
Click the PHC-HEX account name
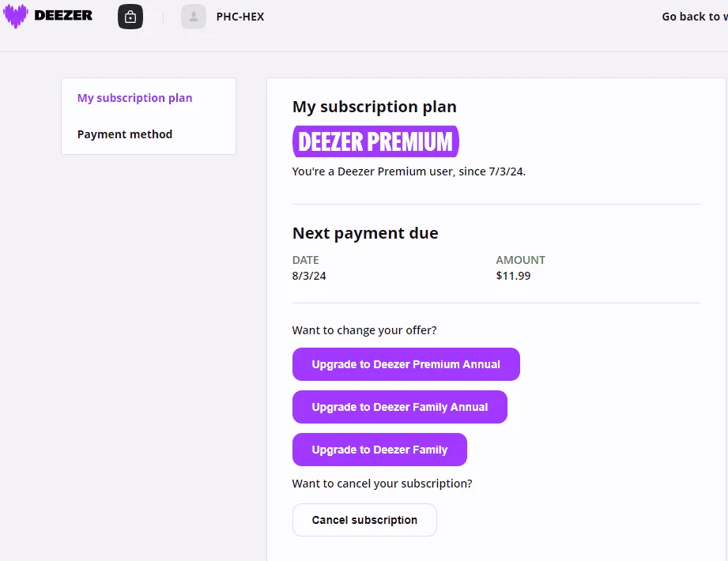coord(240,17)
